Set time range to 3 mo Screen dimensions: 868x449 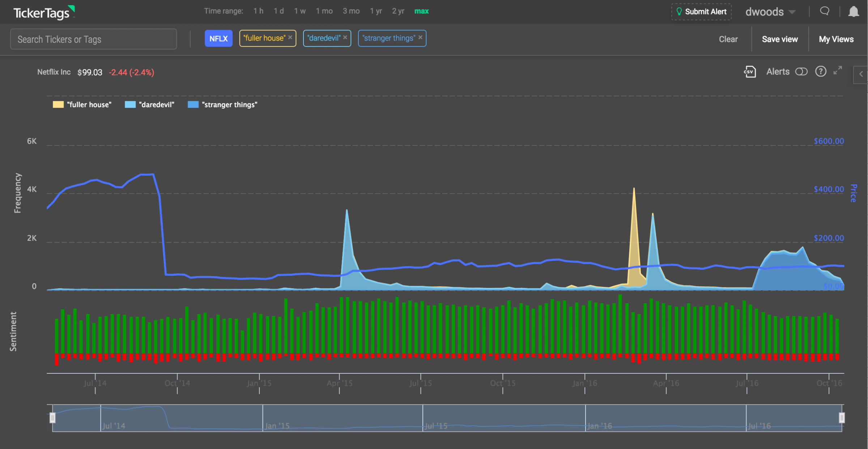coord(351,11)
